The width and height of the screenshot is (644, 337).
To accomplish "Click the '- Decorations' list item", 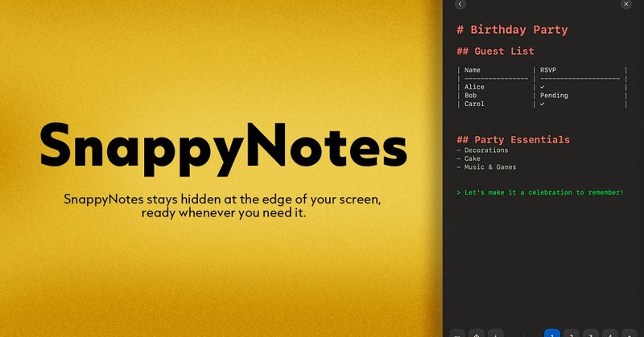I will click(x=482, y=150).
